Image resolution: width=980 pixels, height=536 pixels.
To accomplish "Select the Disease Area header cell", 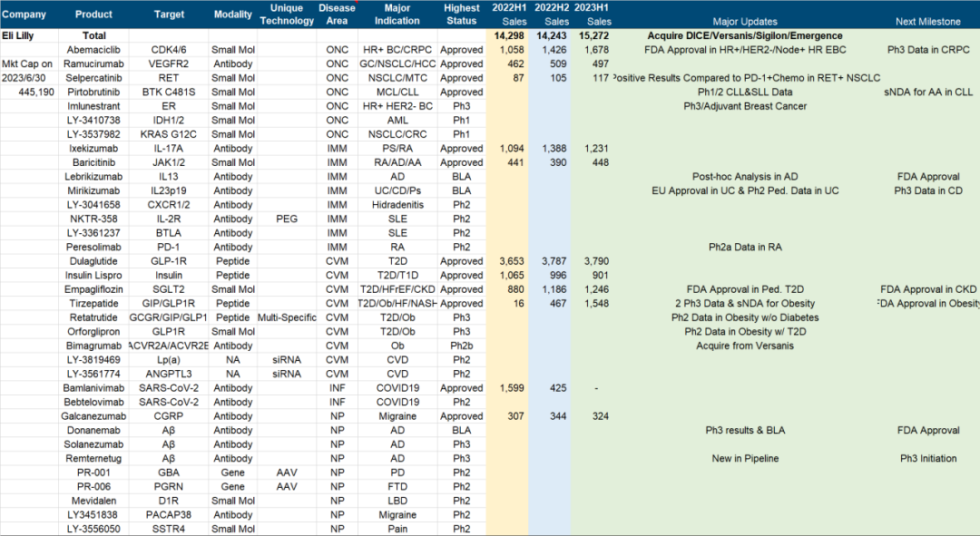I will point(337,15).
